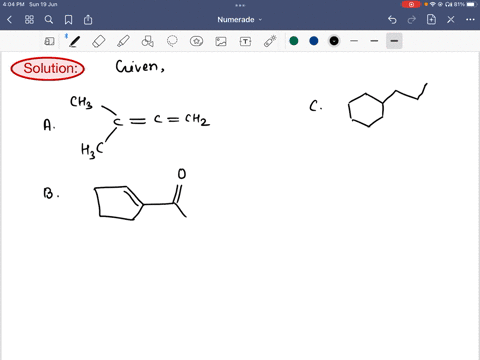Select the Lasso tool
The image size is (480, 360).
[x=172, y=41]
